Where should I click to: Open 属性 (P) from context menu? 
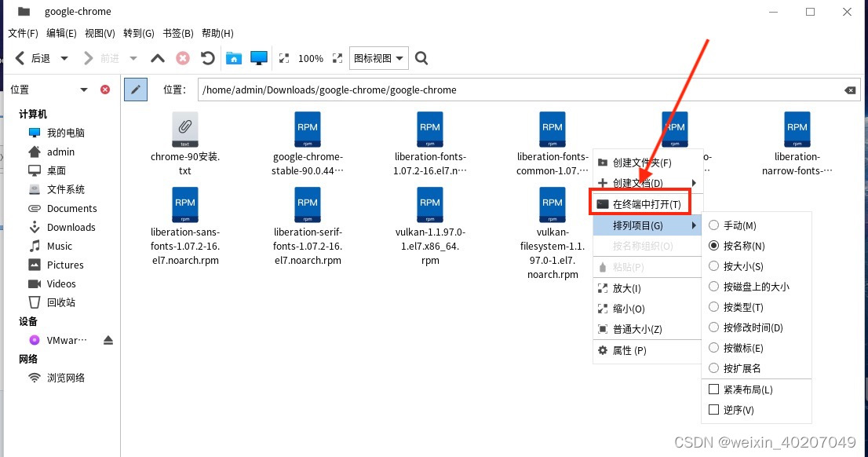(647, 350)
